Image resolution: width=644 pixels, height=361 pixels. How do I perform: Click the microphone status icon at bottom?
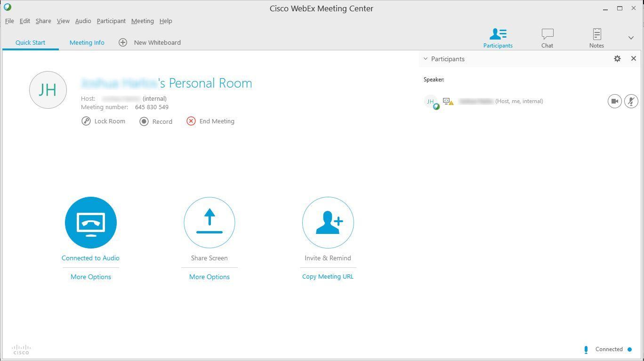click(x=586, y=350)
